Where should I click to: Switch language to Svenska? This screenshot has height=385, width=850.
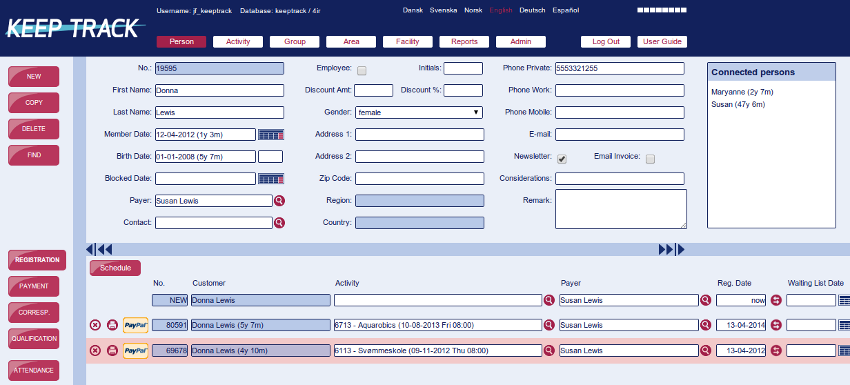click(x=443, y=10)
